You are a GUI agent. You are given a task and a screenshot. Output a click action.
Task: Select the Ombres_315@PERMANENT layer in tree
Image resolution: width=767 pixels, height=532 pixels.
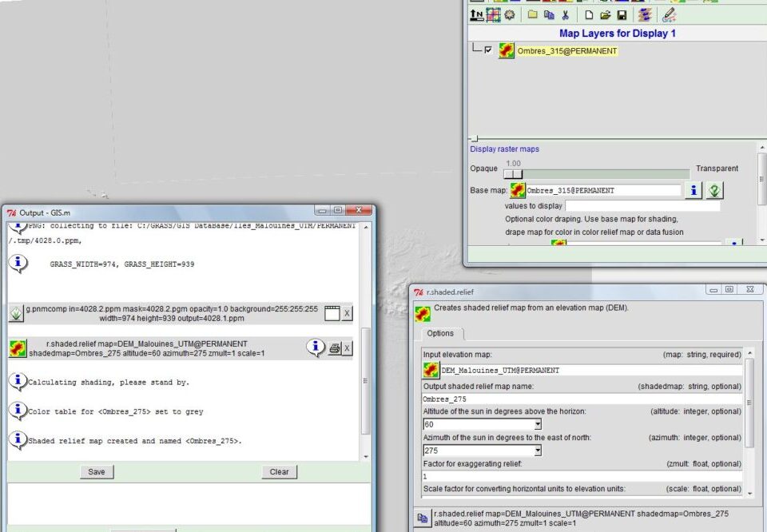pyautogui.click(x=567, y=51)
